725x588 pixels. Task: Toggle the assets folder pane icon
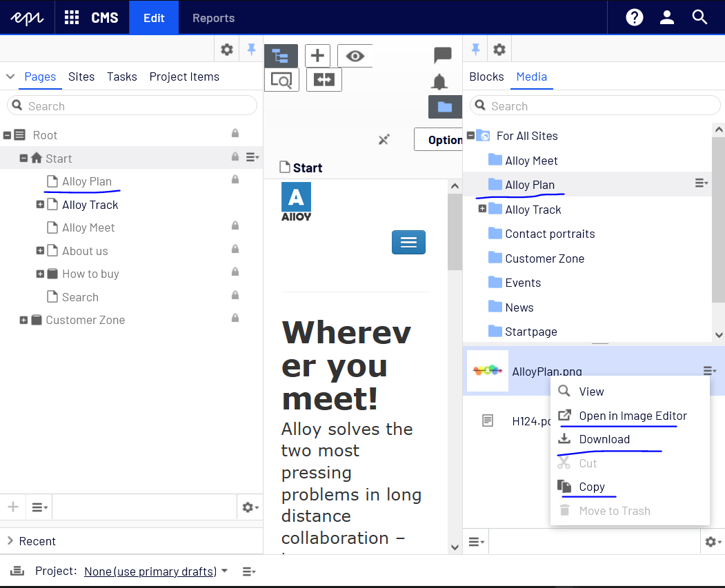pyautogui.click(x=445, y=107)
